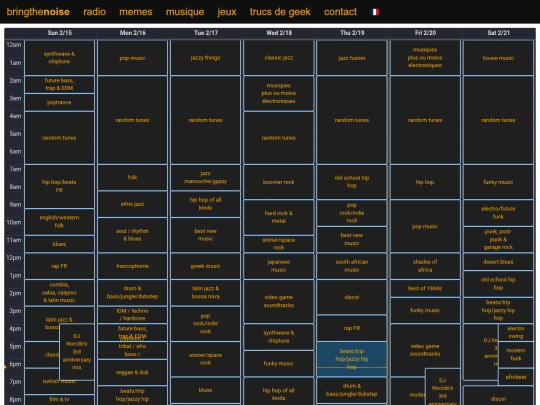Click Monday's pop music slot at midnight
The image size is (540, 405).
[x=132, y=58]
